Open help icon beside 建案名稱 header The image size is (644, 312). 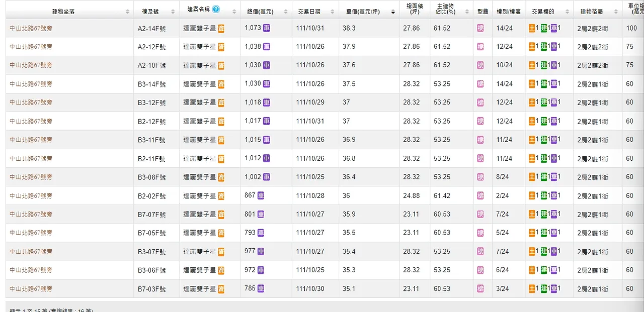pyautogui.click(x=216, y=10)
